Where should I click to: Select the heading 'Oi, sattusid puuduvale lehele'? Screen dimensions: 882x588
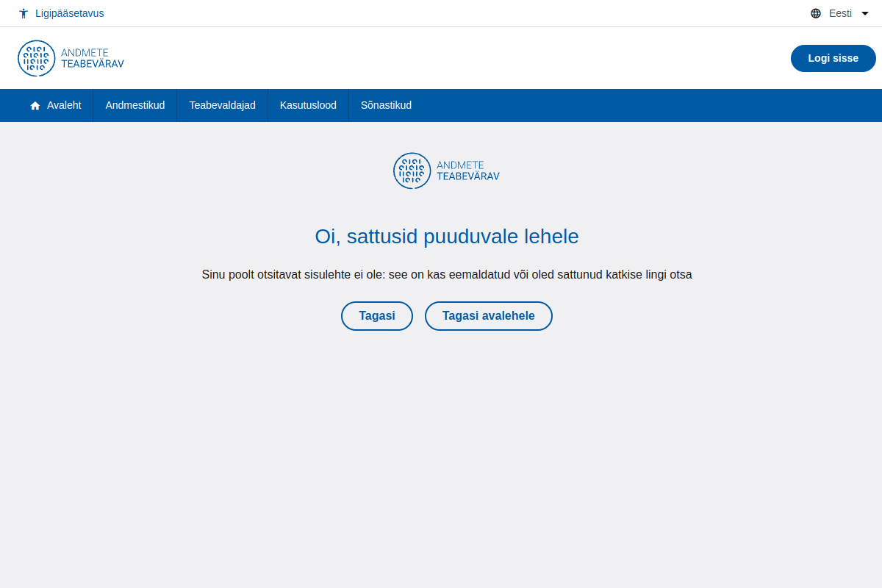coord(447,236)
